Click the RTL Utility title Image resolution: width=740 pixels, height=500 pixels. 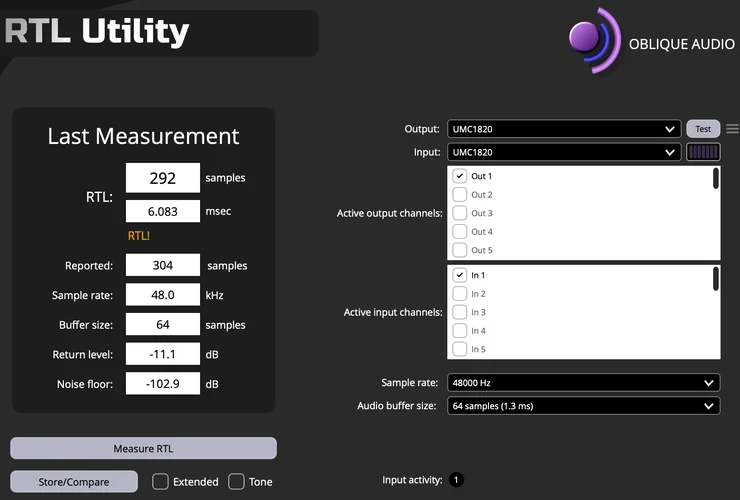tap(97, 32)
